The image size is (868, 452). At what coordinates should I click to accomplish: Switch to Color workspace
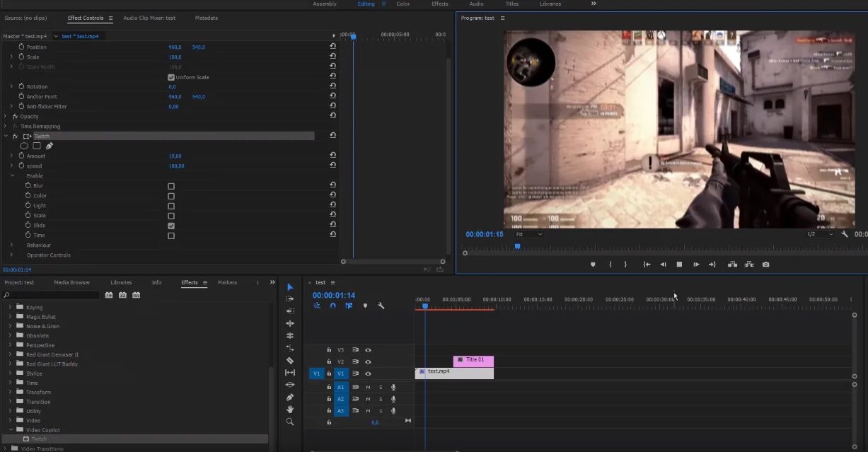point(403,4)
